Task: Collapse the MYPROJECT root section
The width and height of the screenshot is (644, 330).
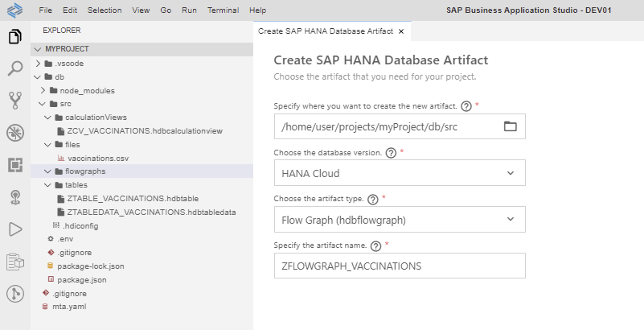Action: (38, 49)
